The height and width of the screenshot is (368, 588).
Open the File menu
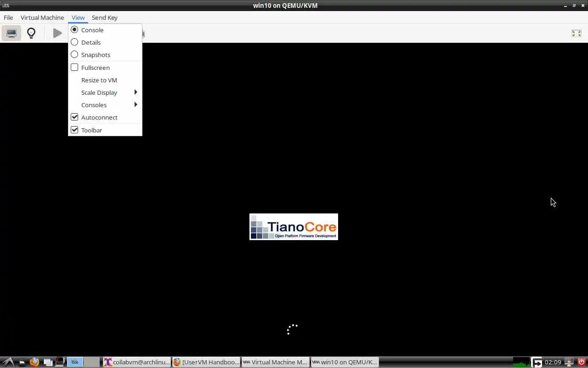pos(8,17)
